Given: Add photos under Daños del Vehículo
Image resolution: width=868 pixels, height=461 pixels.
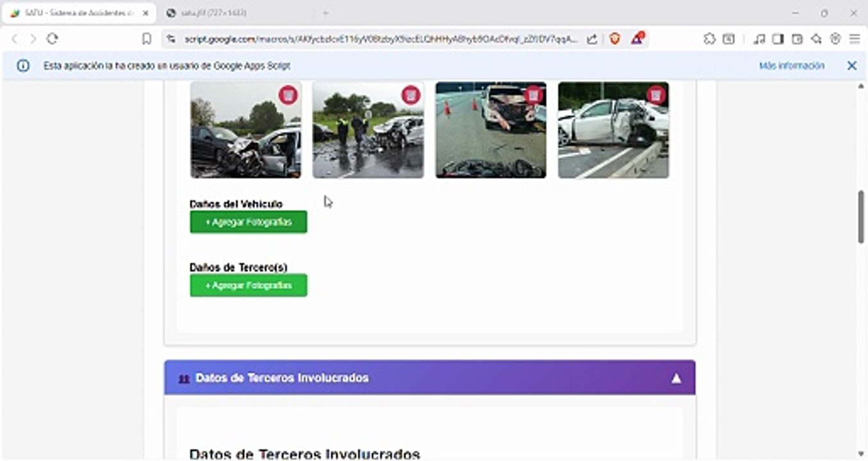Looking at the screenshot, I should pos(249,222).
